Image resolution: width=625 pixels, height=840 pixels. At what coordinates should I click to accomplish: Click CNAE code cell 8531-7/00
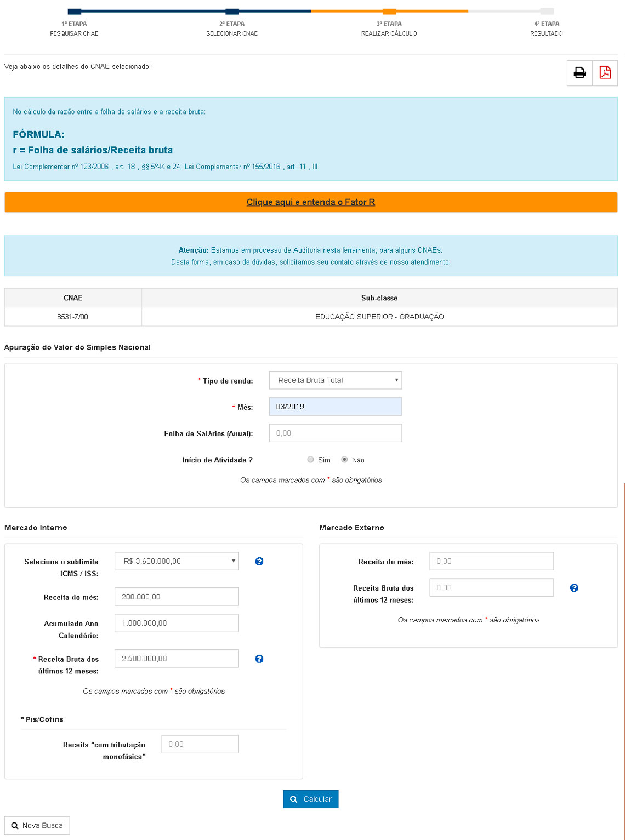tap(73, 317)
